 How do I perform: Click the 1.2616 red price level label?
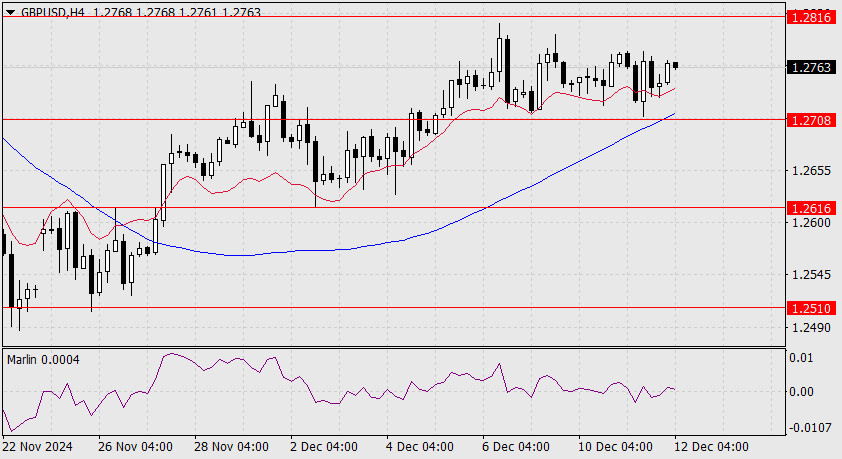coord(811,208)
